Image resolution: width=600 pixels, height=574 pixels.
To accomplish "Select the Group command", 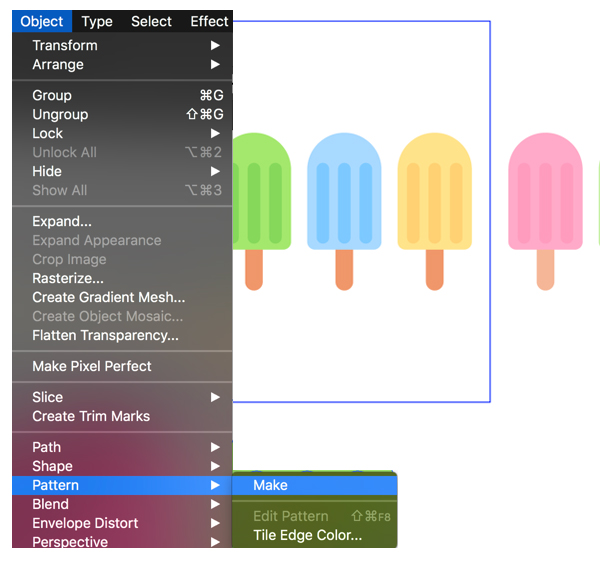I will click(52, 95).
